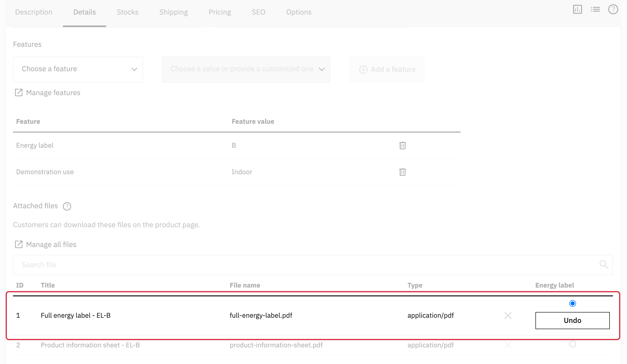Click the plus icon in Add a feature
Screen dimensions: 627x364
coord(363,69)
